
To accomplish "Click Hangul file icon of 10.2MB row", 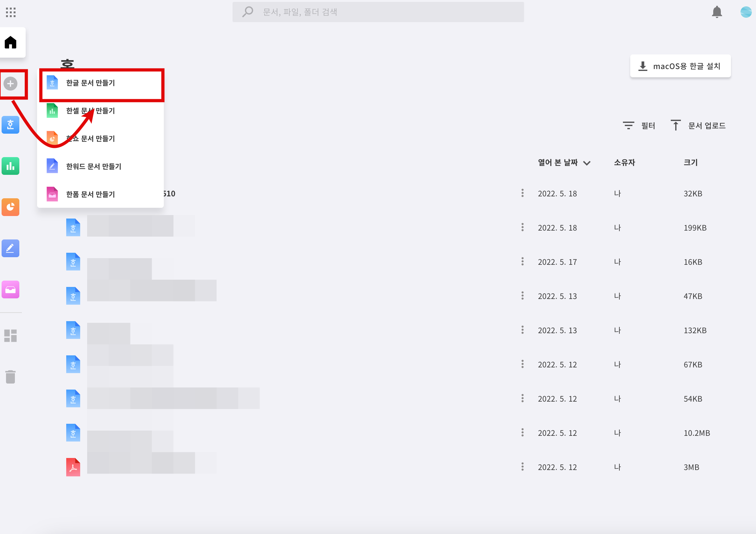I will tap(73, 433).
